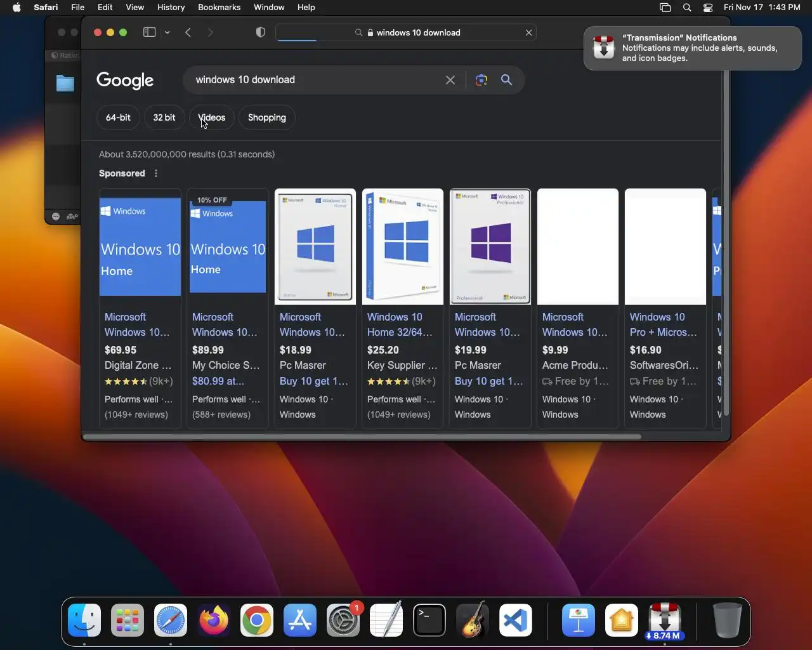Search by image with Google Lens icon
Image resolution: width=812 pixels, height=650 pixels.
tap(481, 80)
